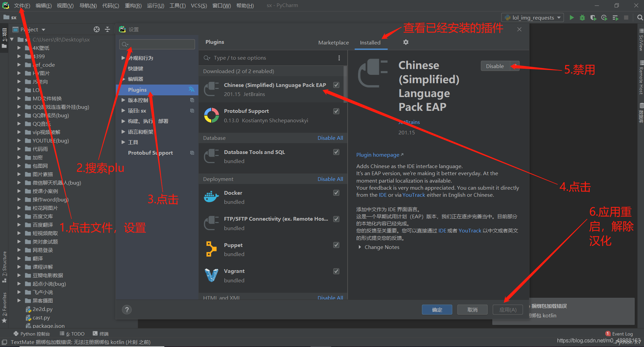Expand 语言和框架 settings category
Viewport: 644px width, 347px height.
tap(123, 132)
